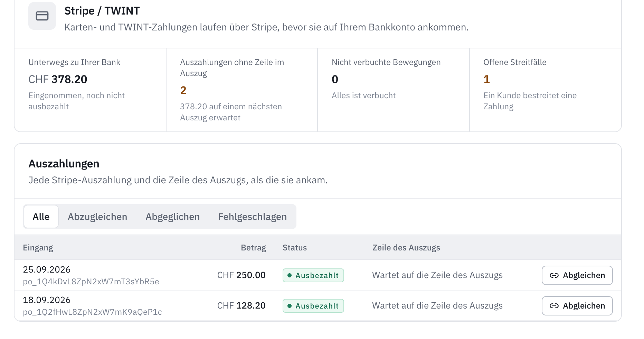This screenshot has height=339, width=644.
Task: Click the amount CHF 128.20
Action: [241, 306]
